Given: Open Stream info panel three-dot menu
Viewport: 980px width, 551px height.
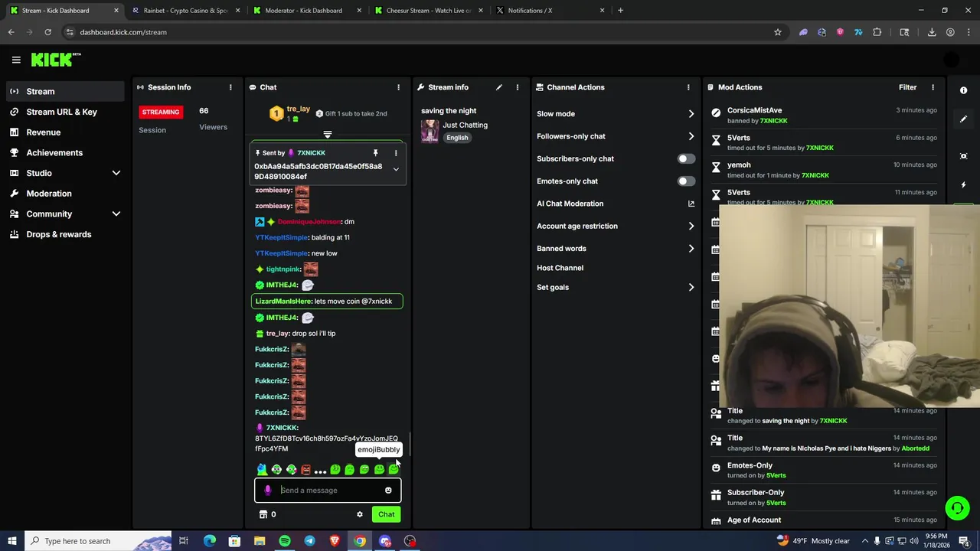Looking at the screenshot, I should click(518, 87).
